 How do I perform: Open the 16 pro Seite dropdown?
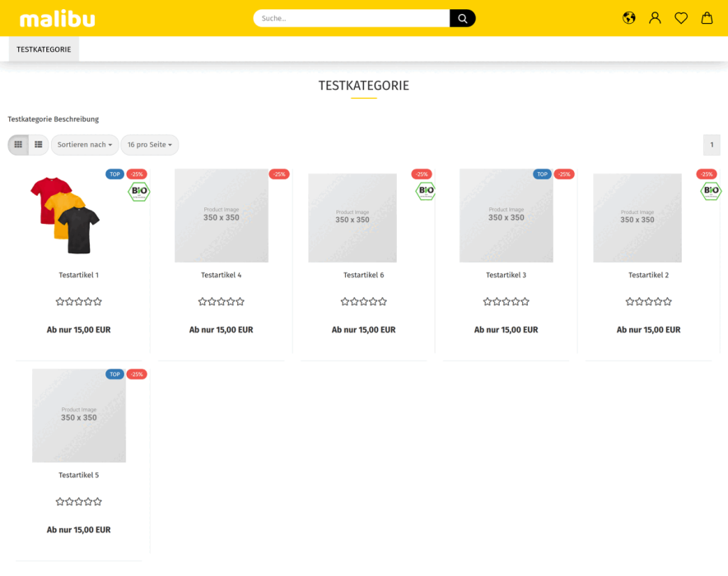150,145
